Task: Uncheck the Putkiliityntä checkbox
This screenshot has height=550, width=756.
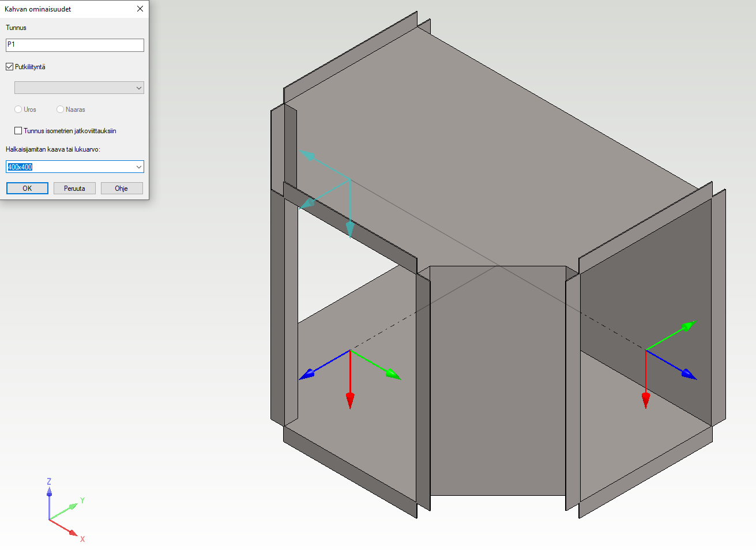Action: tap(10, 67)
